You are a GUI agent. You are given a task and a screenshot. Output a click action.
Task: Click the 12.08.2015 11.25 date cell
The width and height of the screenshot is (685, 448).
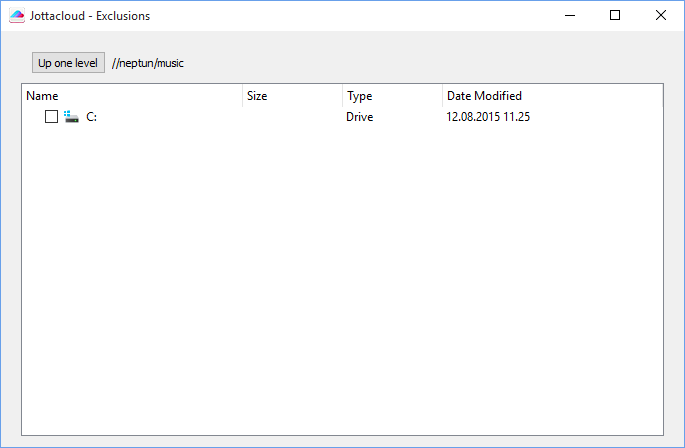click(488, 117)
